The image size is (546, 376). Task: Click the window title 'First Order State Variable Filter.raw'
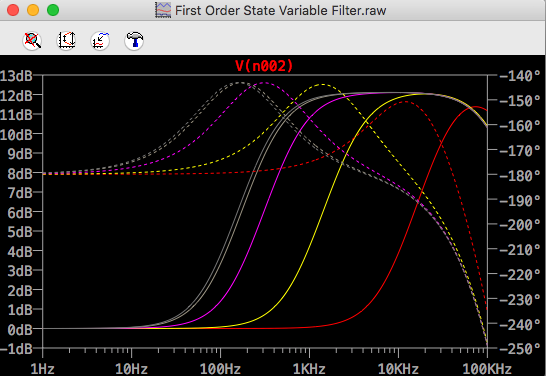click(x=280, y=10)
